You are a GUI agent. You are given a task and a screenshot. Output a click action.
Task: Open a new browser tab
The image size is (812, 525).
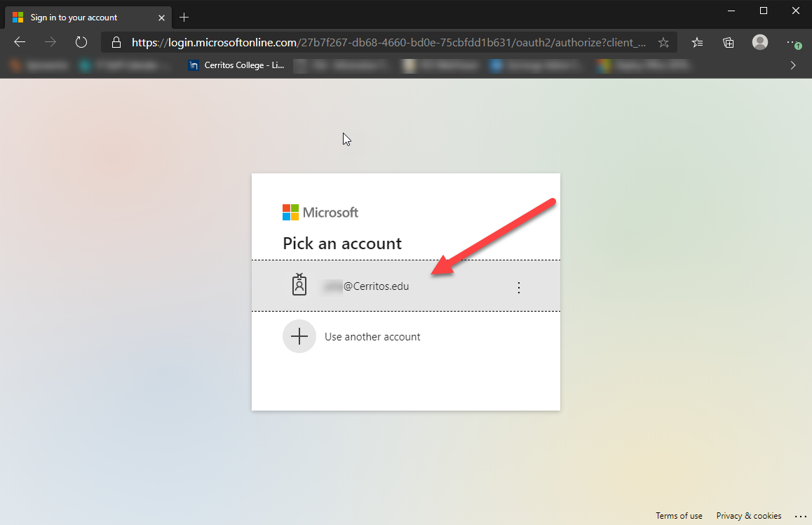tap(184, 18)
